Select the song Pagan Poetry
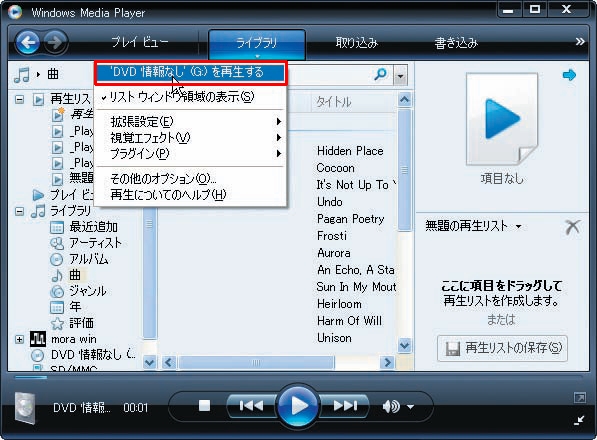 351,219
